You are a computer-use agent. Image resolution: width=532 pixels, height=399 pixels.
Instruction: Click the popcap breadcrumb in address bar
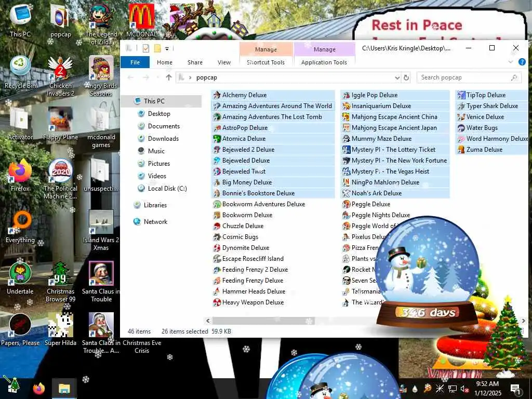pyautogui.click(x=206, y=77)
